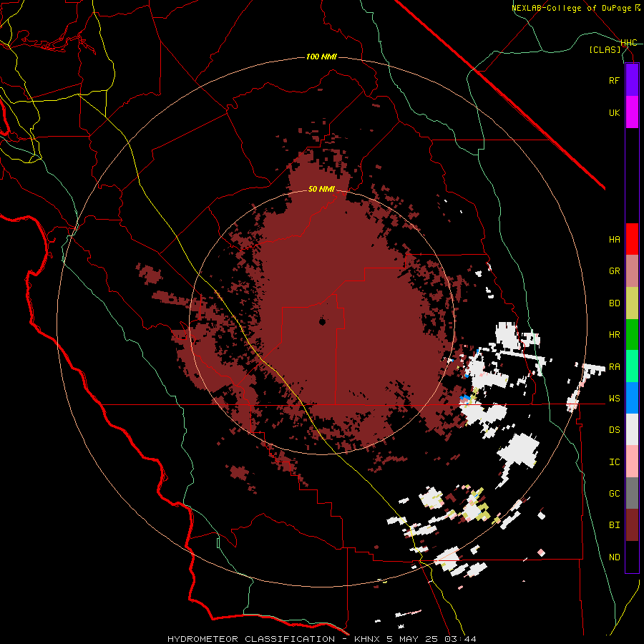Select the GC legend label text
The width and height of the screenshot is (644, 644).
point(614,494)
